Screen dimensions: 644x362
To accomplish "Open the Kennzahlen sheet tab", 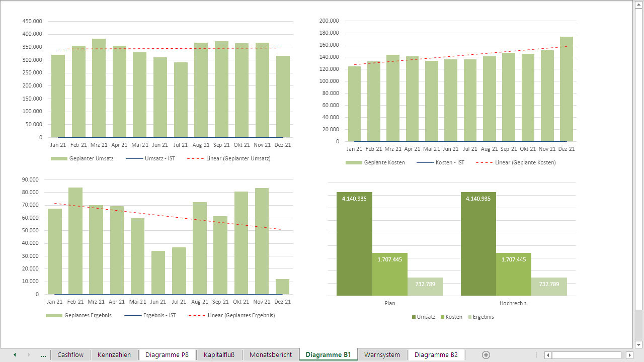I will tap(114, 355).
